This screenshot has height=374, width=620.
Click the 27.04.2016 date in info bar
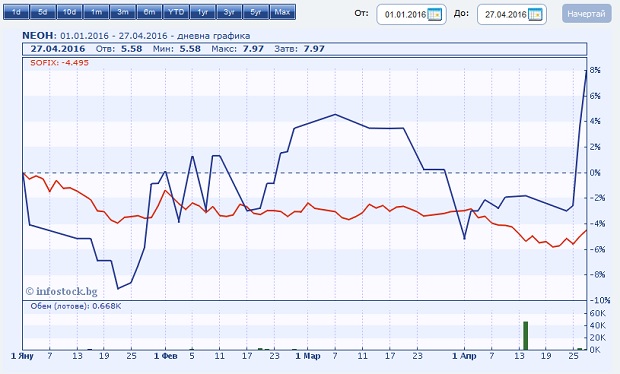pyautogui.click(x=58, y=49)
